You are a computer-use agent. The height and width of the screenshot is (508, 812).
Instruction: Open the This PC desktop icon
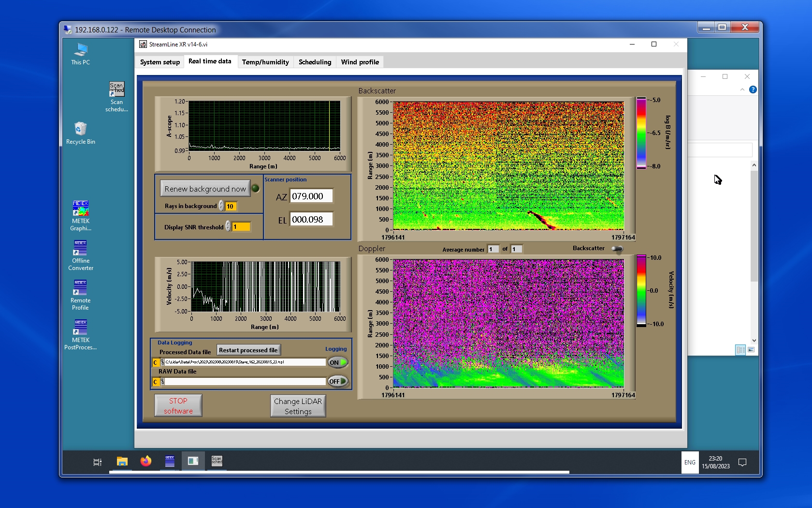80,50
